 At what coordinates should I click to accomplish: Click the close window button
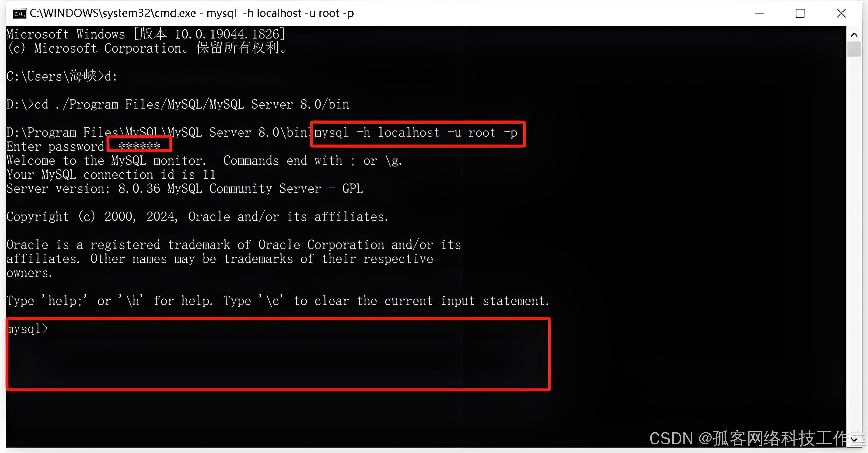point(842,13)
